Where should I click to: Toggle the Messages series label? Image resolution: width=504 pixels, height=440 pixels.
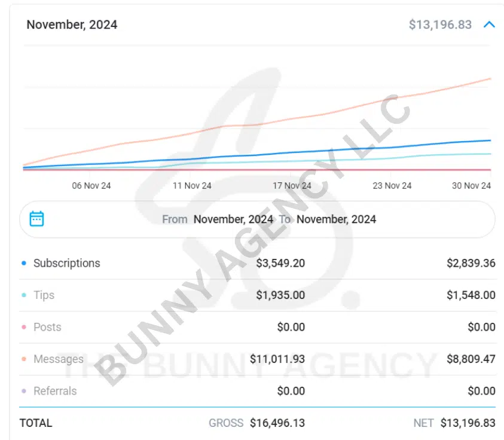(x=58, y=359)
